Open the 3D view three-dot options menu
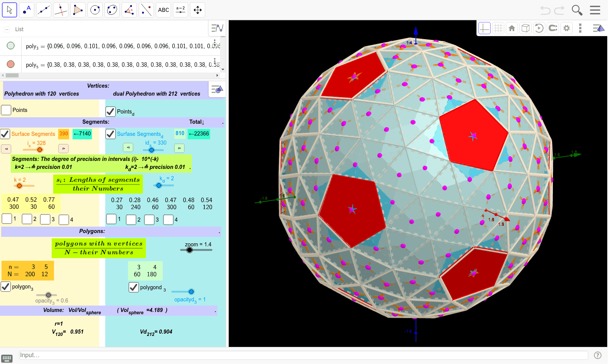Image resolution: width=608 pixels, height=364 pixels. coord(580,28)
